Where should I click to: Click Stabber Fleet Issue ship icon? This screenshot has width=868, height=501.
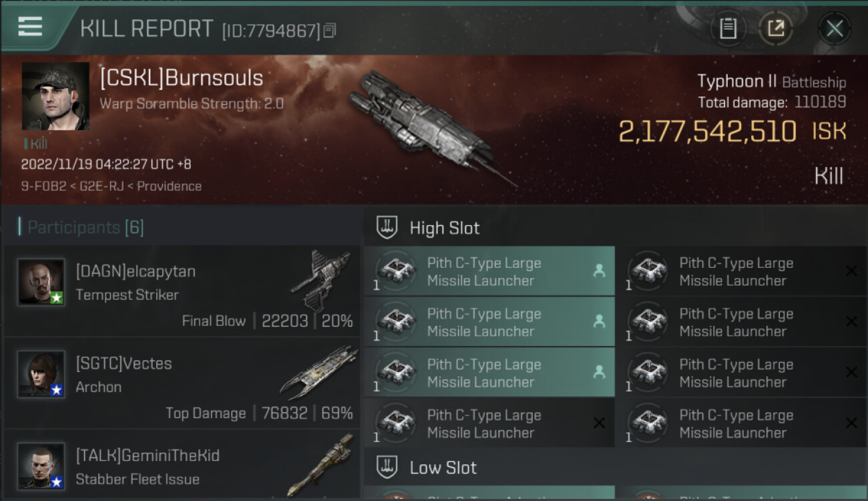[x=319, y=465]
